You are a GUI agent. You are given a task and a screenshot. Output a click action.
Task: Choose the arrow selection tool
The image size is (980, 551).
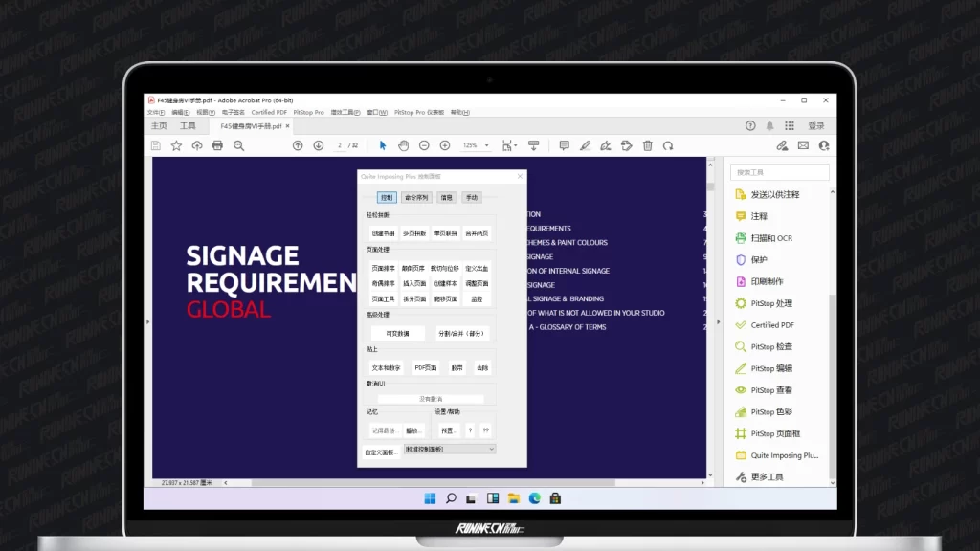click(x=383, y=145)
